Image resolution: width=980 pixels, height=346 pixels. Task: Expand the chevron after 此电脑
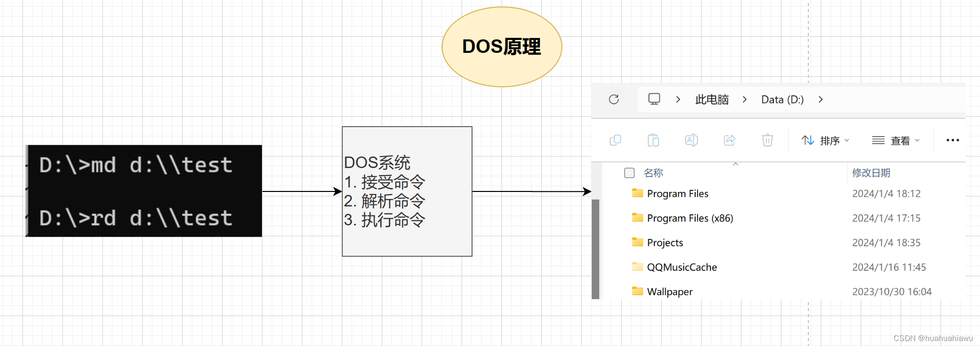pos(744,99)
